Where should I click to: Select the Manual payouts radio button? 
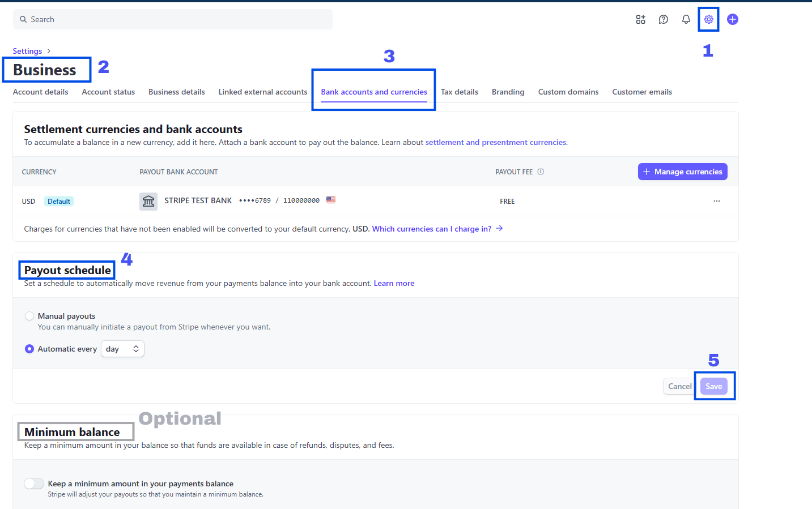tap(29, 316)
